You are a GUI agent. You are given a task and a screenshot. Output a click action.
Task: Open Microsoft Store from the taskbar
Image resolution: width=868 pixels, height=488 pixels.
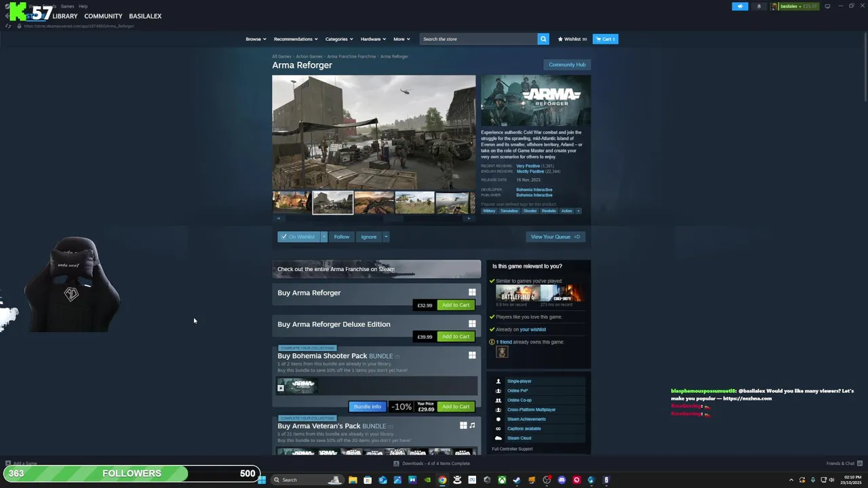(x=368, y=480)
